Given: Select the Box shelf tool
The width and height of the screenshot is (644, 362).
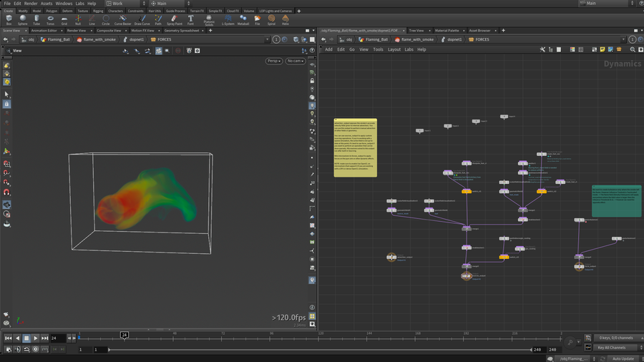Looking at the screenshot, I should click(9, 20).
